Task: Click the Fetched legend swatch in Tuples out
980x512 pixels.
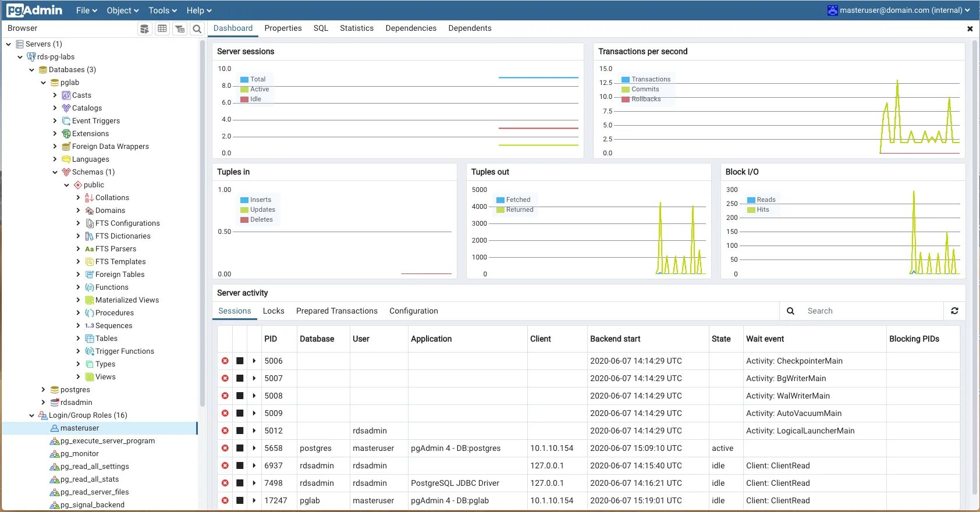Action: [x=500, y=200]
